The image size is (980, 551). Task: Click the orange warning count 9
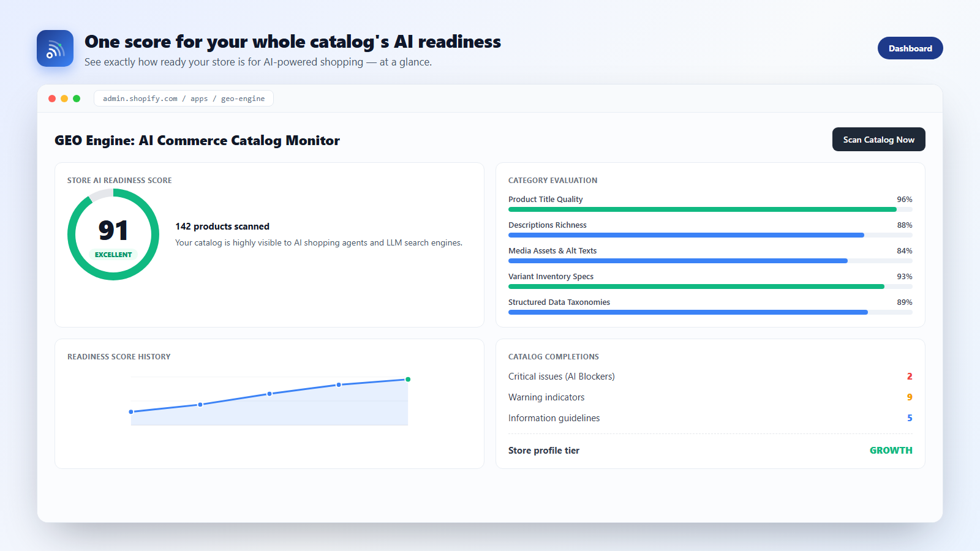click(910, 397)
